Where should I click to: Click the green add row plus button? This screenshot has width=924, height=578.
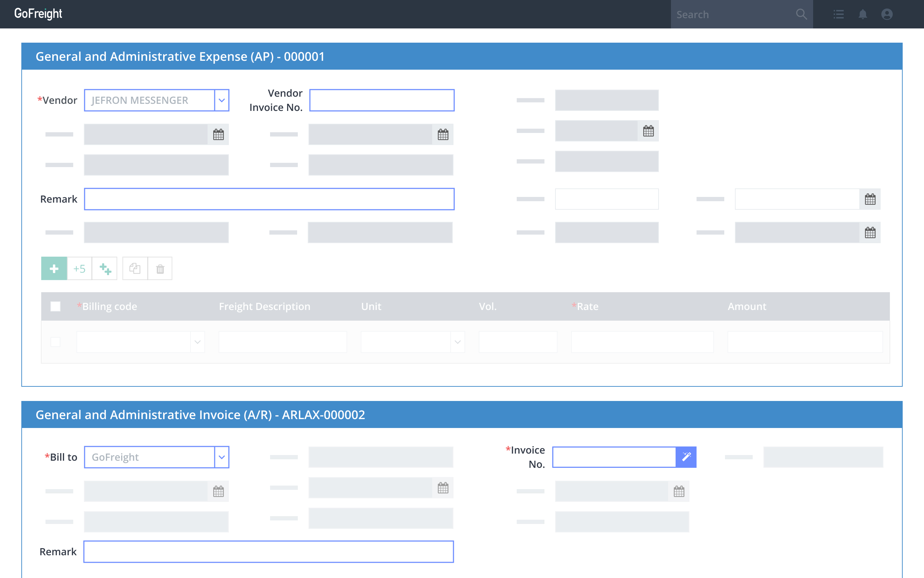click(x=54, y=269)
